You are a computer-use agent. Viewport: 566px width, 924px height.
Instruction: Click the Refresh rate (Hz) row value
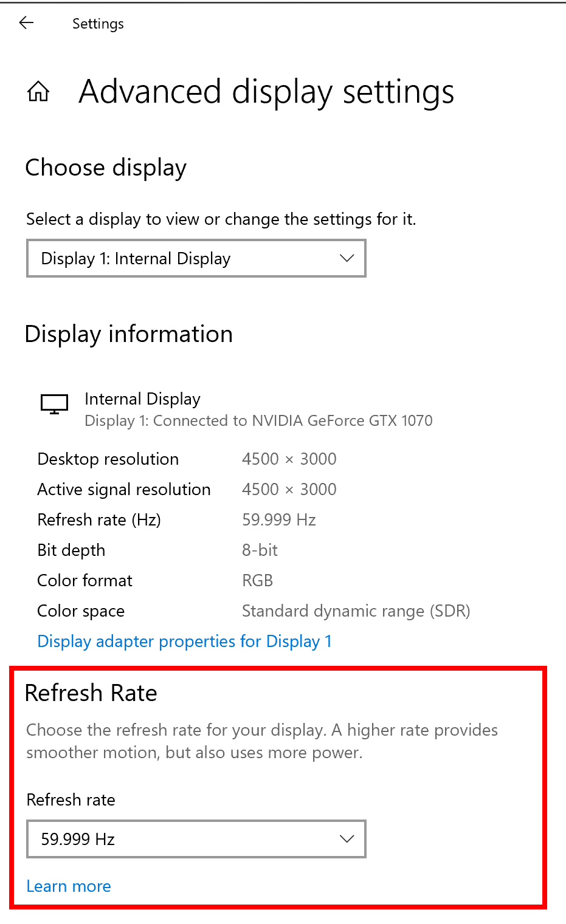click(x=279, y=519)
